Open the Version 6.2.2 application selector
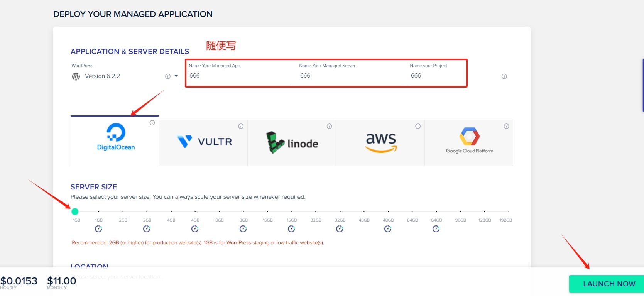The image size is (644, 296). (x=125, y=76)
